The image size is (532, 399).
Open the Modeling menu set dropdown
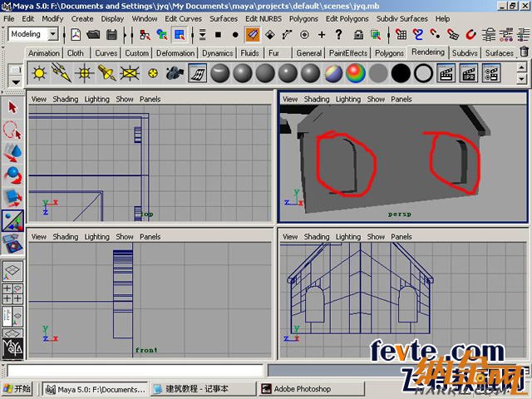pyautogui.click(x=52, y=34)
